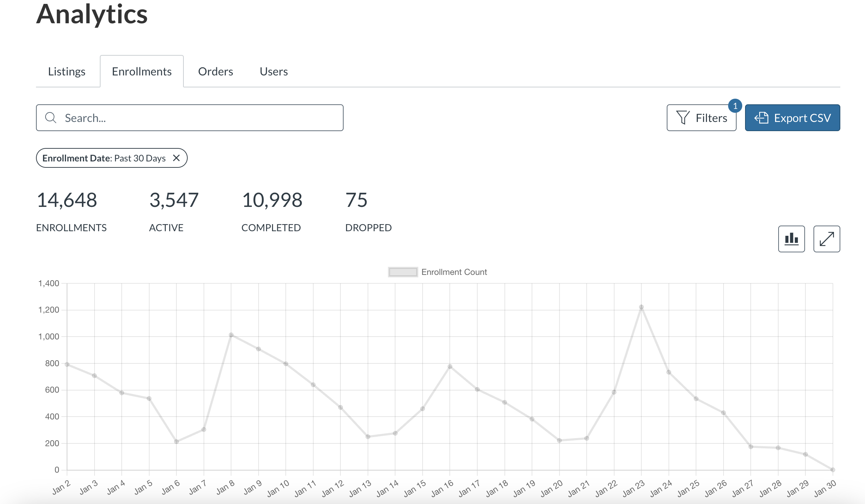Click the export icon inside Export CSV
Screen dimensions: 865x504
(762, 117)
